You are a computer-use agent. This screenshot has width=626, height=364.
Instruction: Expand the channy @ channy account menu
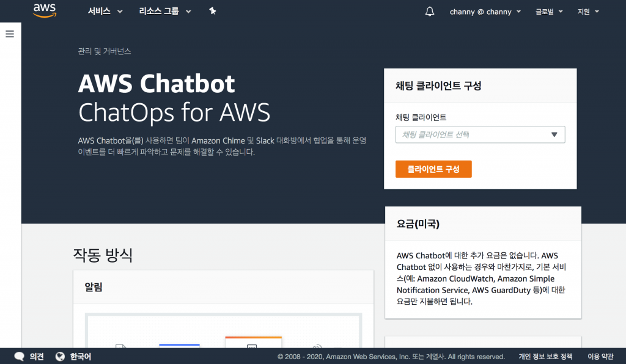(x=485, y=12)
